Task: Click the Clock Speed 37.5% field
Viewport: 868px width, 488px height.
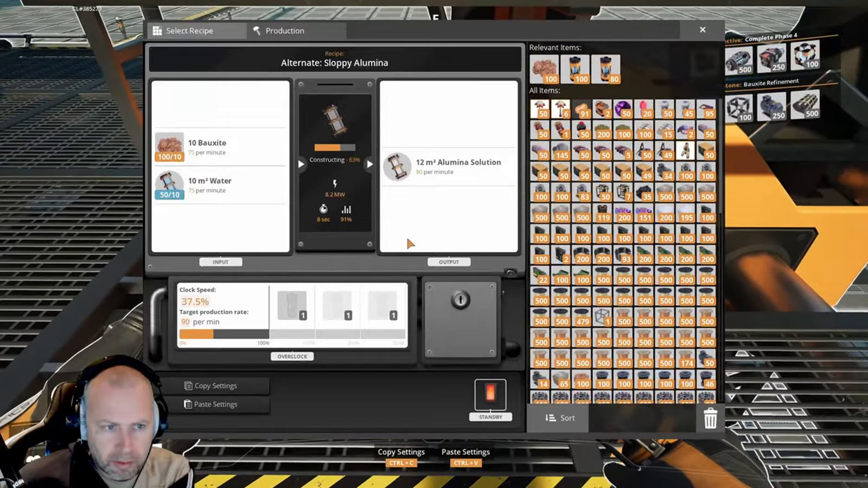Action: coord(195,301)
